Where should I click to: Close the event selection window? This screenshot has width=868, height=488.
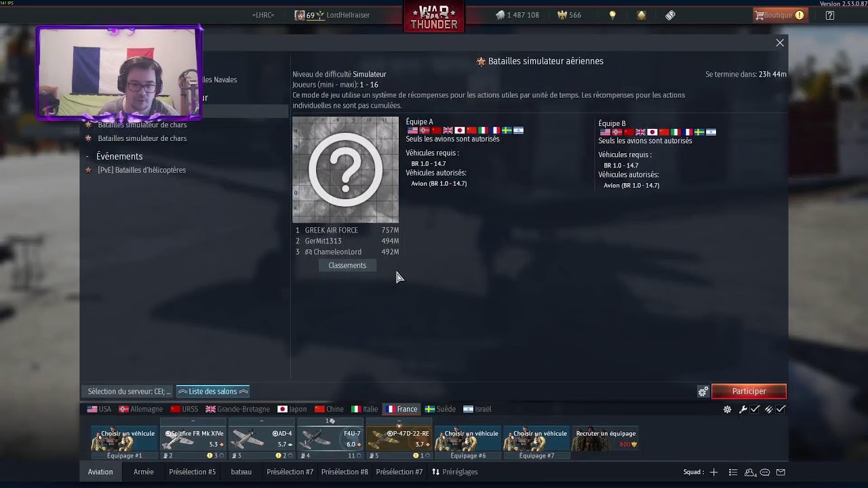(780, 43)
